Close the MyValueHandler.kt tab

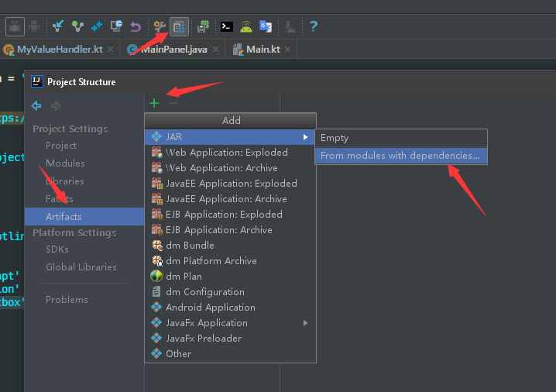pyautogui.click(x=111, y=50)
